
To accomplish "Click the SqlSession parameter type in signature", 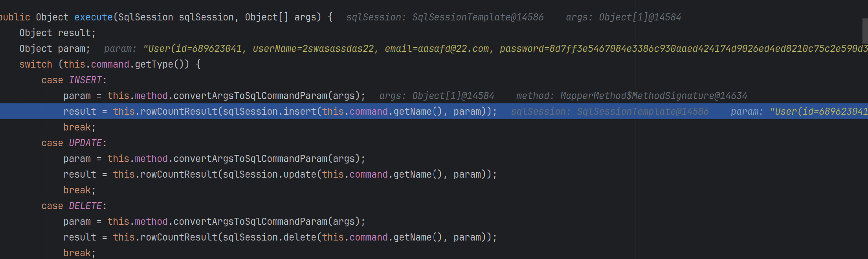I will click(145, 17).
